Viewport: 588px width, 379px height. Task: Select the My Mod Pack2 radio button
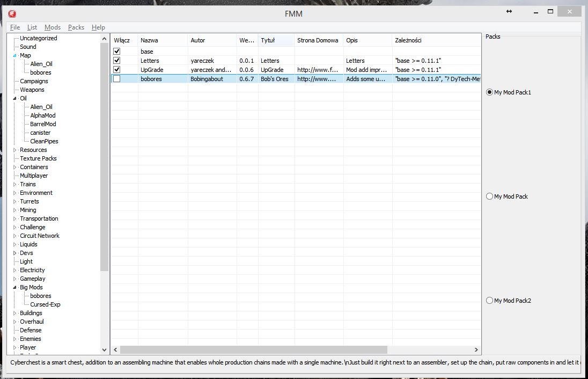(x=489, y=301)
